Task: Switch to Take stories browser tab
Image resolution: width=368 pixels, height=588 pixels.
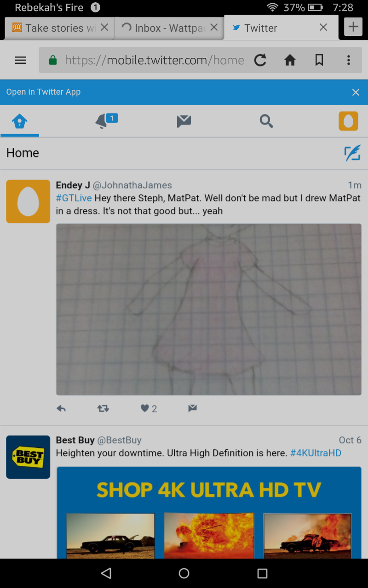Action: point(60,28)
